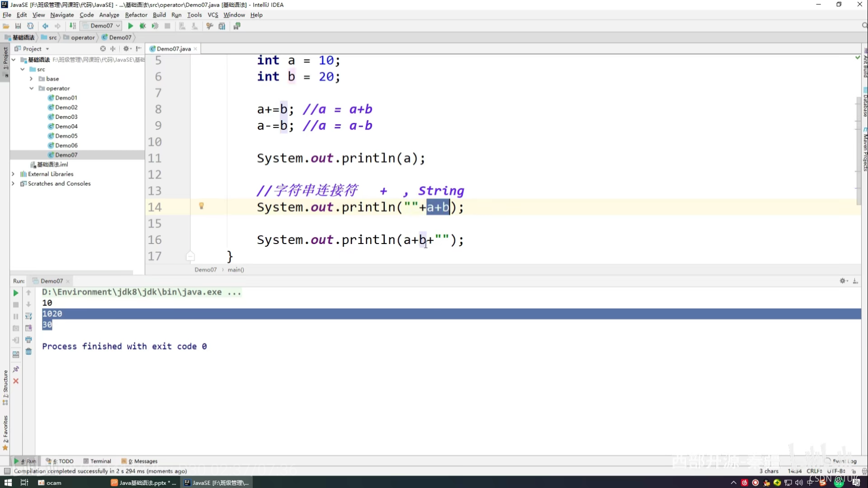Click the toolbar Stop square icon
Image resolution: width=868 pixels, height=488 pixels.
click(168, 26)
